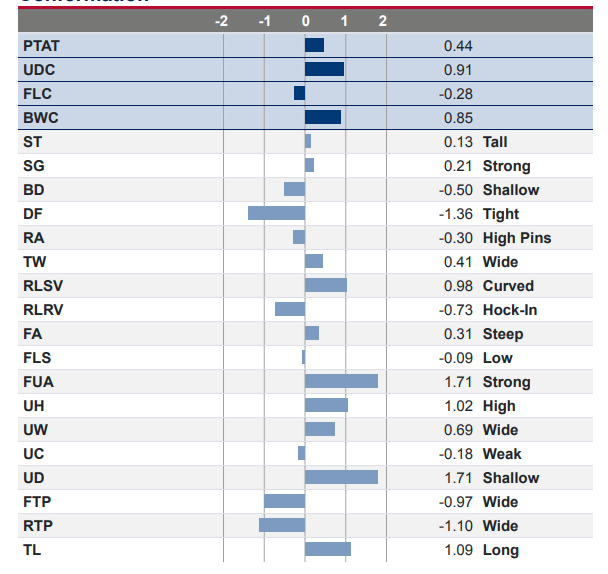Click the TL 'Long' descriptor

500,550
